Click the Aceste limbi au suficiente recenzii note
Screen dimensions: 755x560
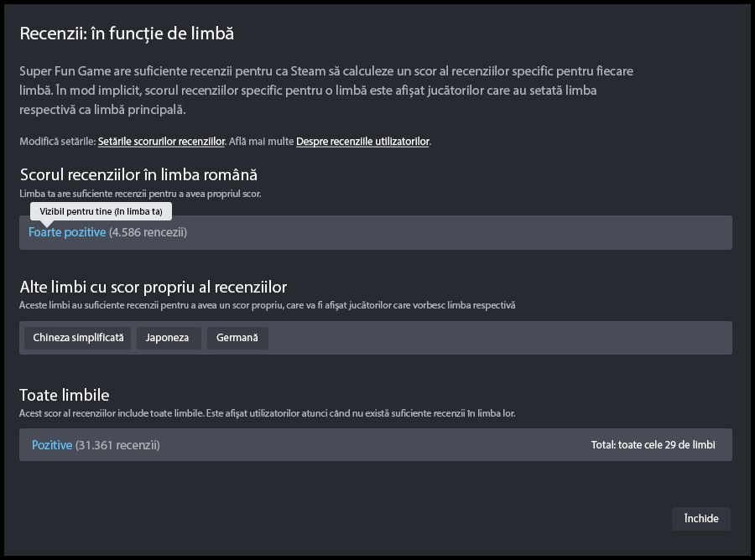(267, 305)
